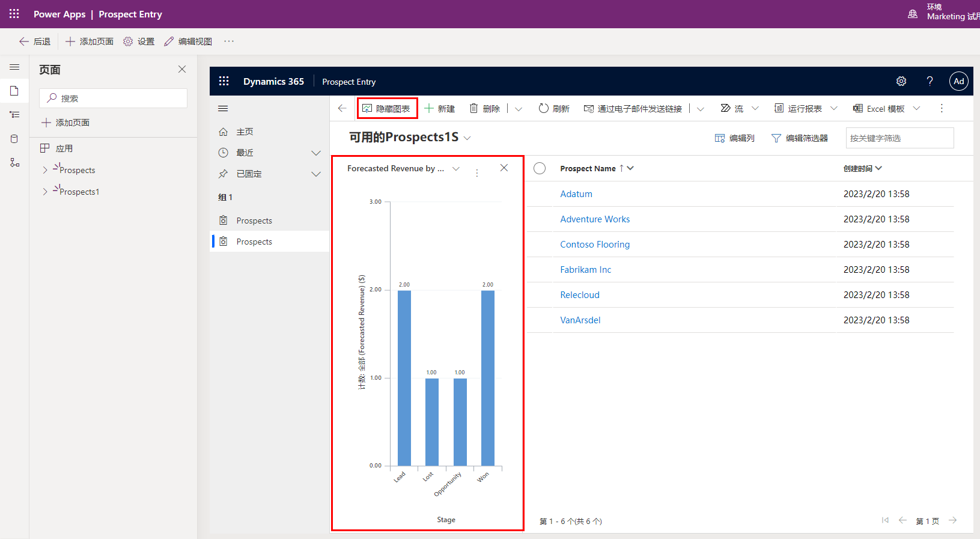980x539 pixels.
Task: Open the Relecloud record
Action: tap(580, 295)
